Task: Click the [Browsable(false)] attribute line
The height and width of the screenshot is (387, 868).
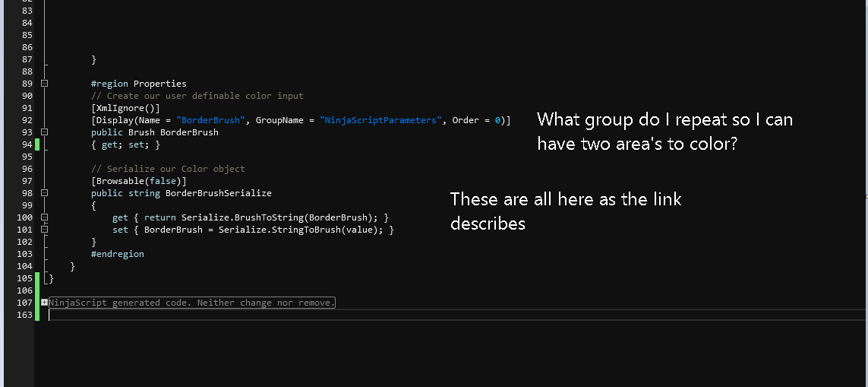Action: point(139,181)
